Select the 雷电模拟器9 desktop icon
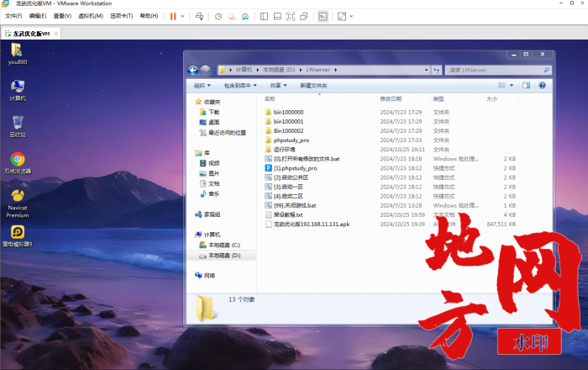588x370 pixels. tap(18, 236)
